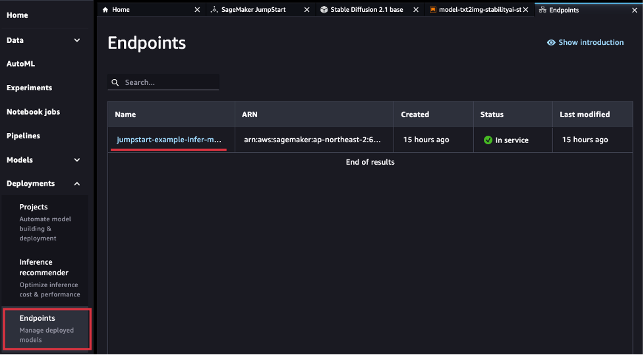Open Notebook jobs in the sidebar
Screen dimensions: 644x355
click(33, 111)
